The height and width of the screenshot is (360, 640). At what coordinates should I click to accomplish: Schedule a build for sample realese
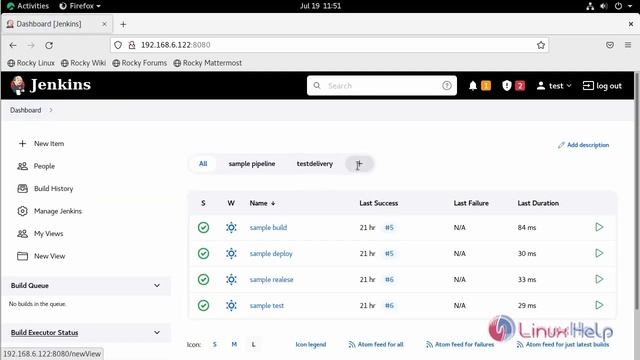[599, 279]
